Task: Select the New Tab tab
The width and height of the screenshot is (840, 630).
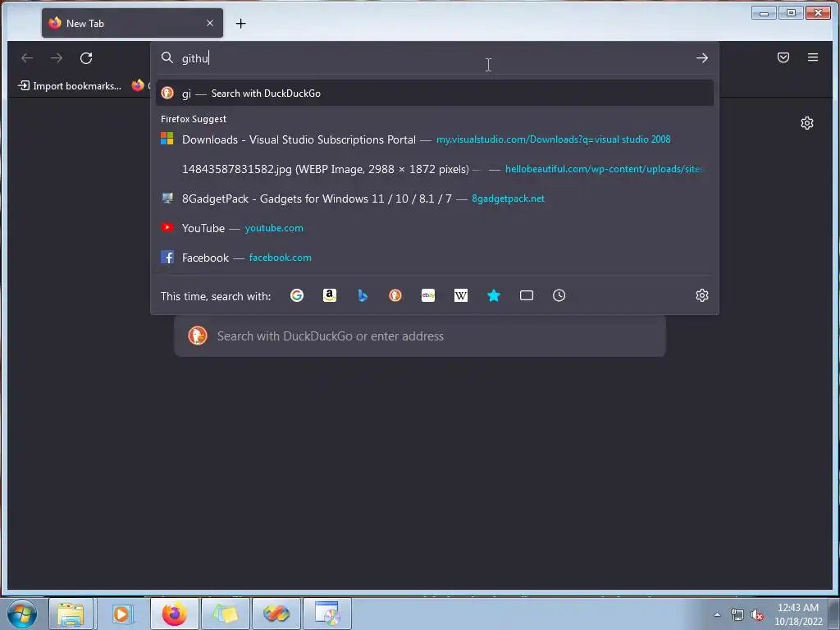Action: point(132,23)
